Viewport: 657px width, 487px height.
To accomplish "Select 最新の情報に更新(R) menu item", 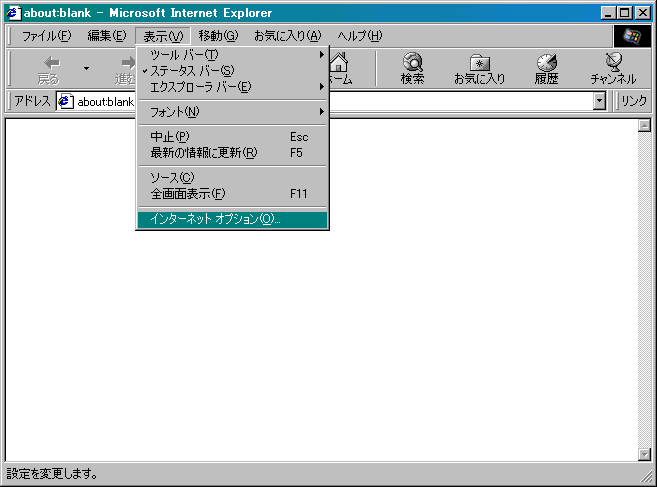I will click(232, 153).
